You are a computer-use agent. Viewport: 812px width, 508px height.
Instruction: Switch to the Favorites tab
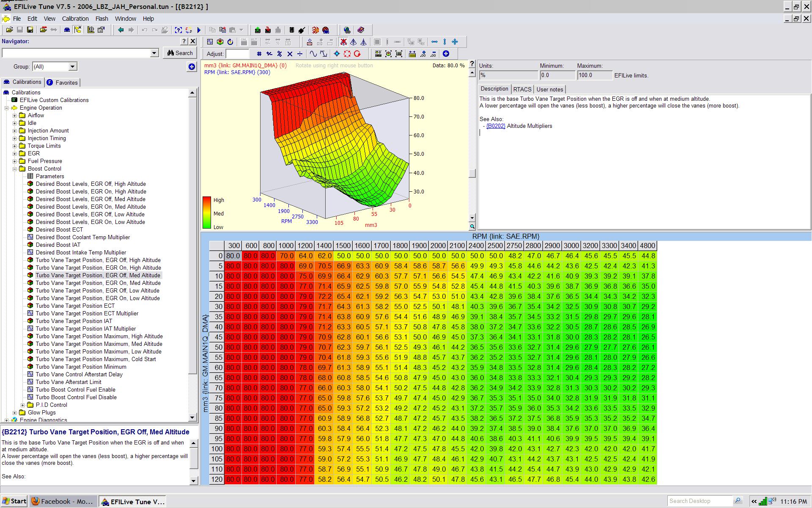[x=63, y=83]
